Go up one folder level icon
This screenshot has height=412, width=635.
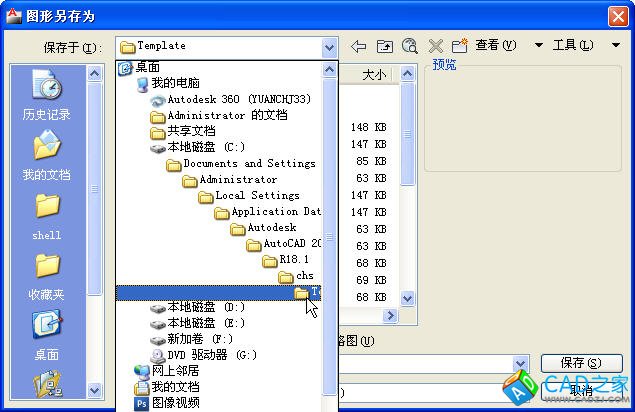(x=385, y=46)
